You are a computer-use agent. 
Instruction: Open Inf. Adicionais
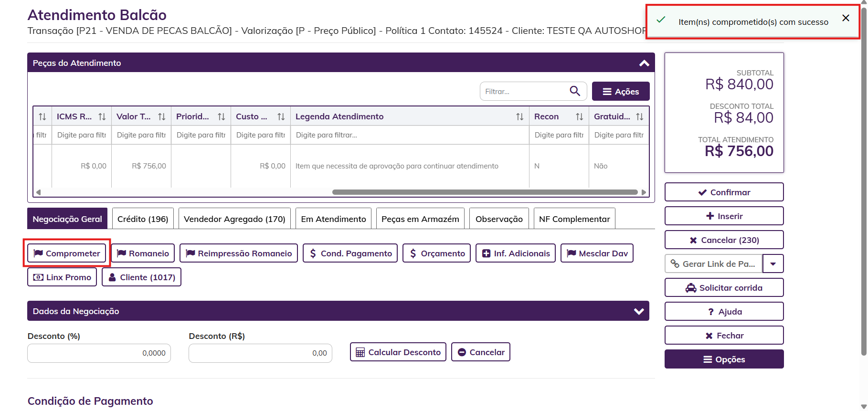(516, 253)
